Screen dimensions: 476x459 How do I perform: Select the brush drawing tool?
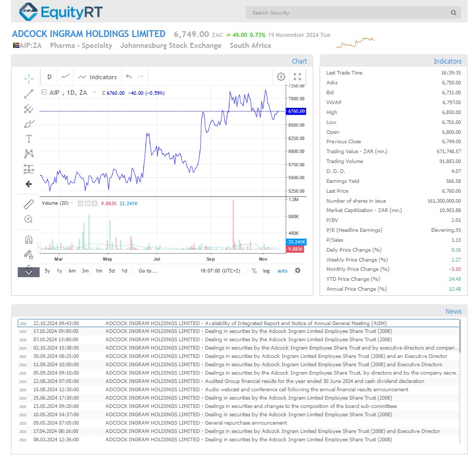[x=29, y=124]
